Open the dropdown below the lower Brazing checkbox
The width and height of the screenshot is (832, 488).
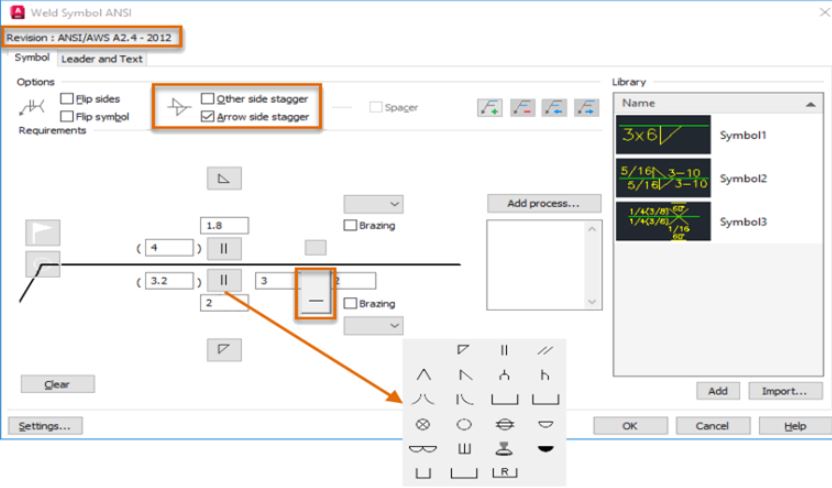pos(374,326)
